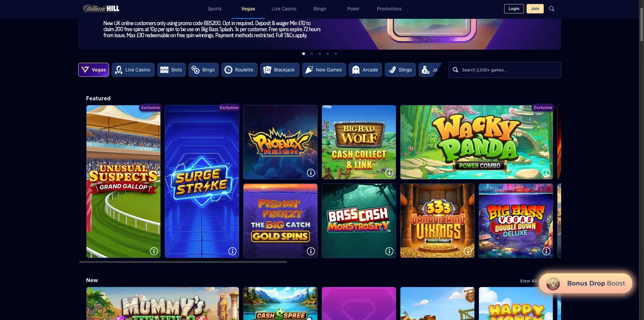Show info on Wacky Panda tile
Viewport: 644px width, 320px height.
546,172
